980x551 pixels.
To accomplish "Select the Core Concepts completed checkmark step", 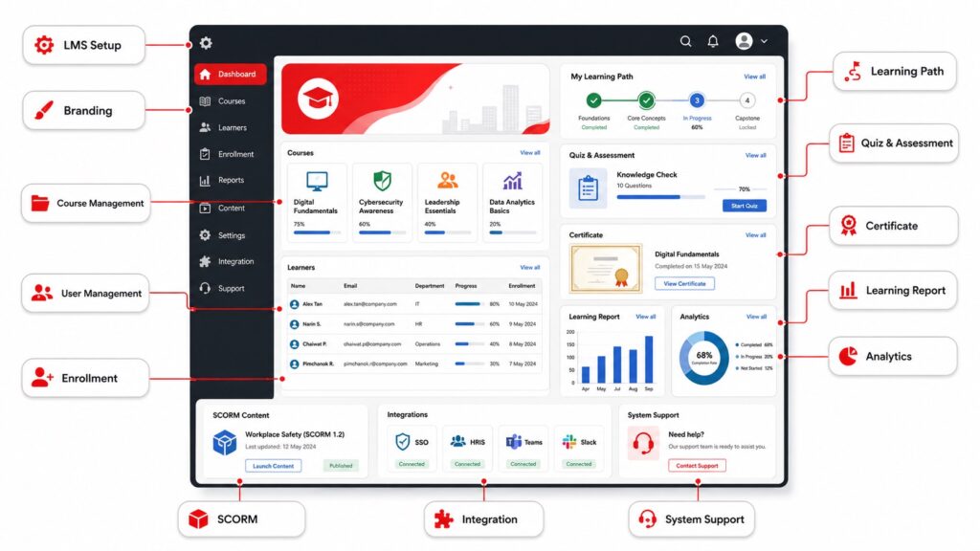I will click(646, 99).
